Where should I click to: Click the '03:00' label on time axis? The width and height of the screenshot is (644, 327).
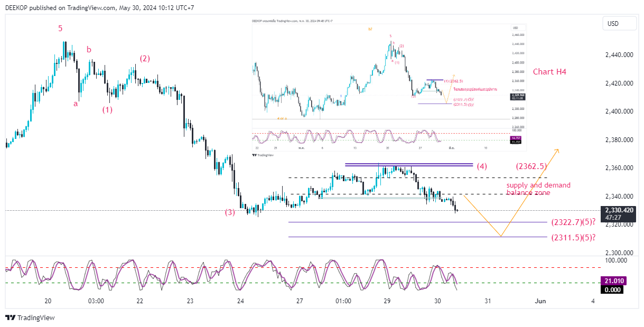tap(96, 301)
